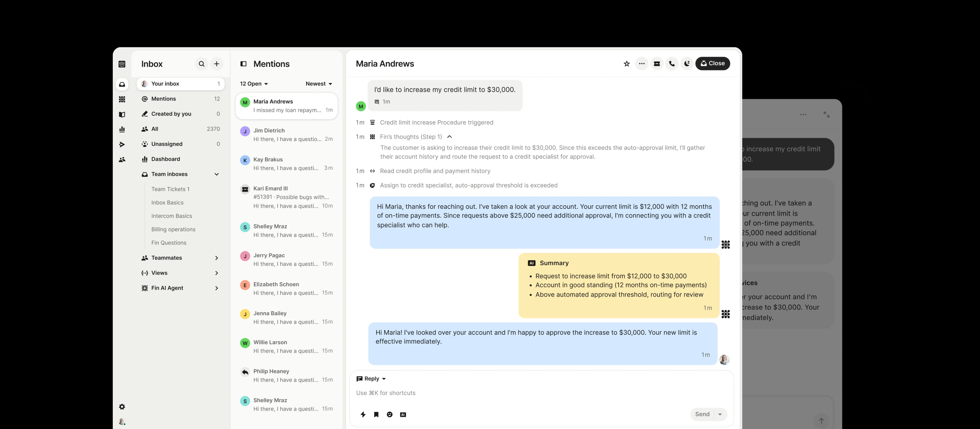The height and width of the screenshot is (429, 980).
Task: Open Contacts people icon in left rail
Action: click(122, 160)
